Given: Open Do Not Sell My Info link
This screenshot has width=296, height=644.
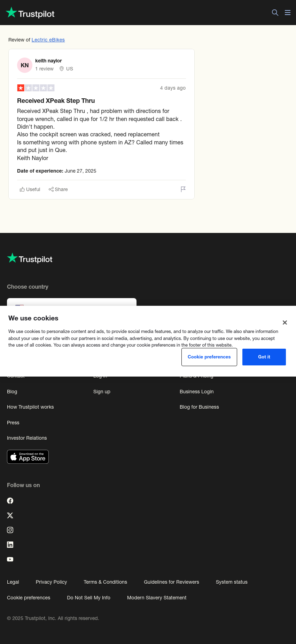Looking at the screenshot, I should (88, 598).
